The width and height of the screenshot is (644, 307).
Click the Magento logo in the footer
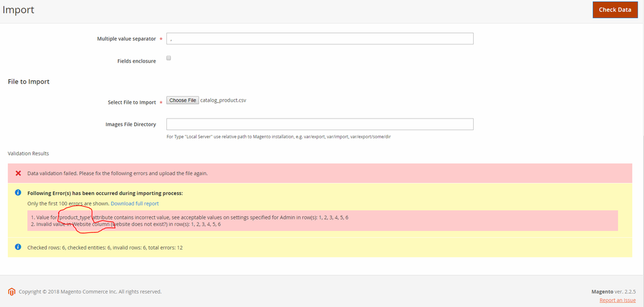point(12,292)
